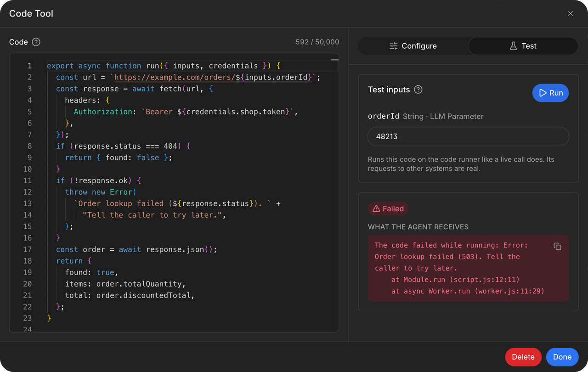Click 'WHAT THE AGENT RECEIVES' heading
The image size is (588, 372).
418,227
